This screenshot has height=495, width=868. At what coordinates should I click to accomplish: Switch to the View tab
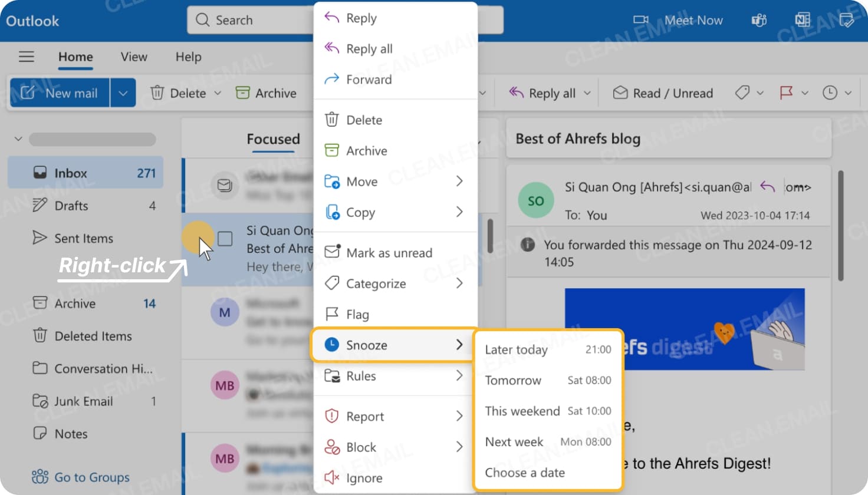point(133,57)
